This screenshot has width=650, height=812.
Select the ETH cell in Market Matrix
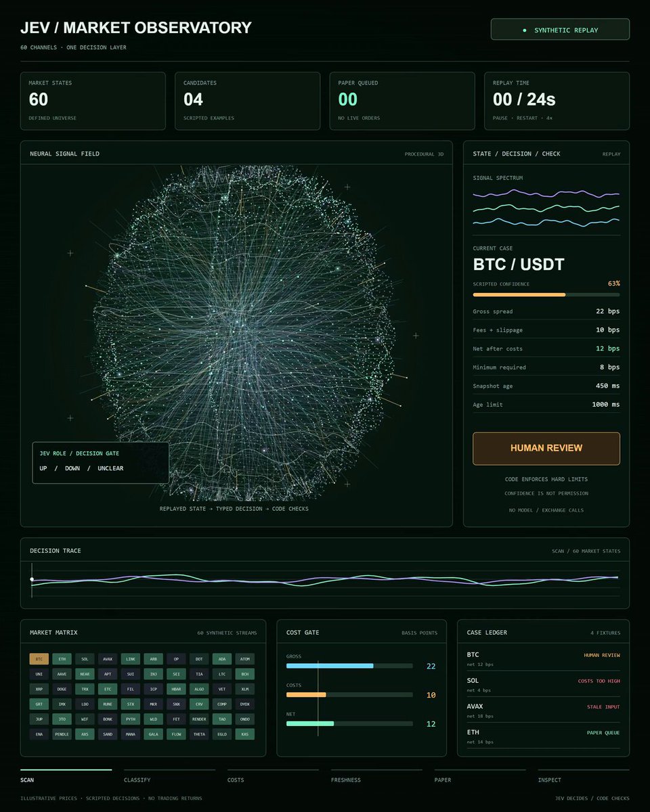coord(62,658)
